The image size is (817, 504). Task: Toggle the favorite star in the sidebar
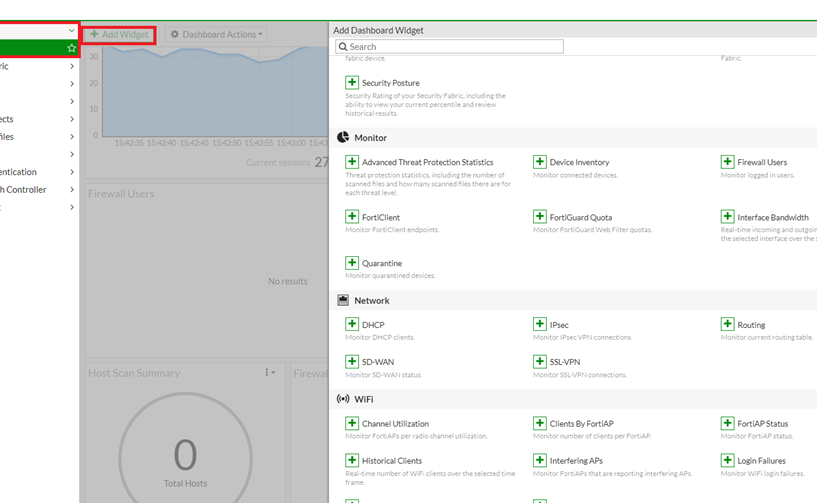point(71,48)
